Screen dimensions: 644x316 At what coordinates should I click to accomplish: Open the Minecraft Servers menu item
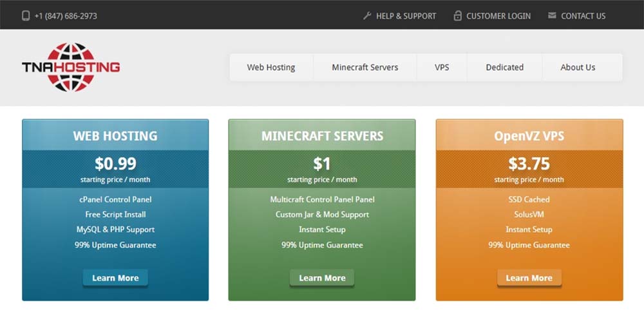click(365, 68)
